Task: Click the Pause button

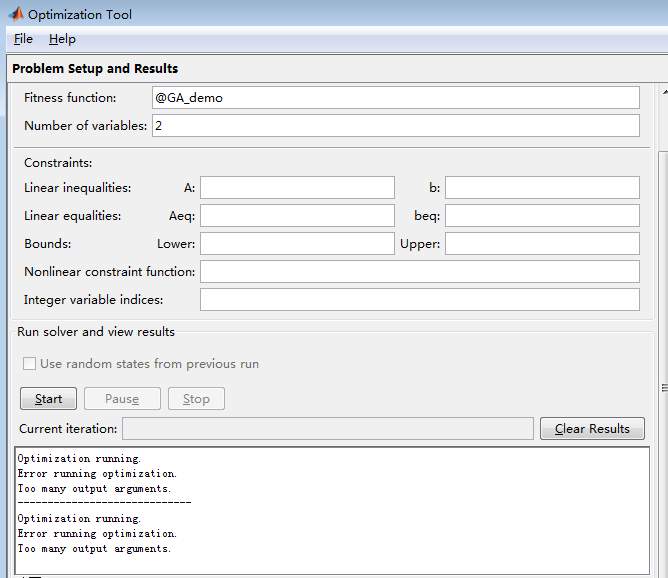Action: pos(122,399)
